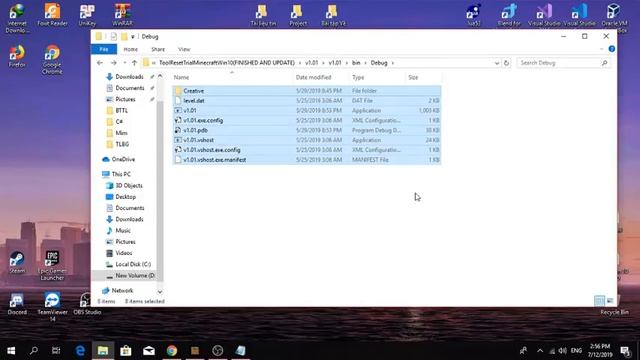The width and height of the screenshot is (640, 360).
Task: Open the Home ribbon tab
Action: pyautogui.click(x=131, y=49)
